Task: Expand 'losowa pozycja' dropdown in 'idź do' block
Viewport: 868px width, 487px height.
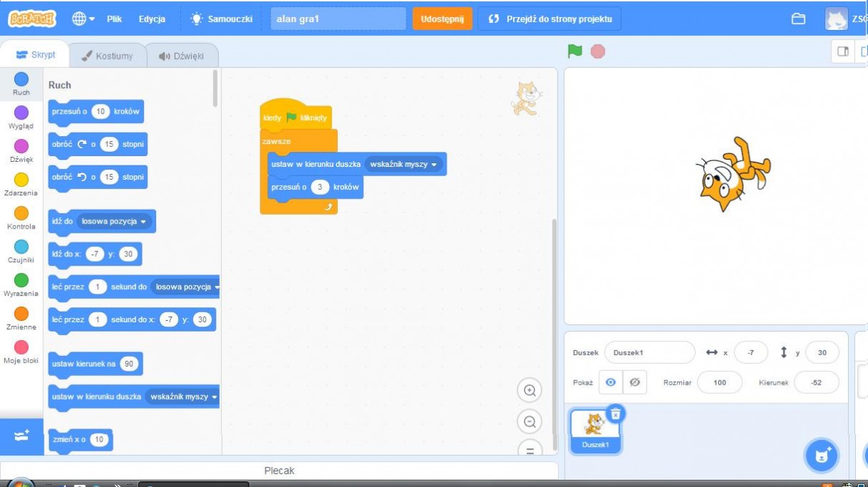Action: (x=143, y=221)
